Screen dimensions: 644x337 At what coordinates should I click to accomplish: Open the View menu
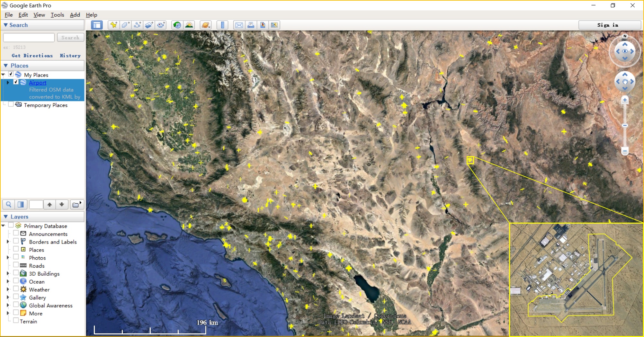click(39, 15)
